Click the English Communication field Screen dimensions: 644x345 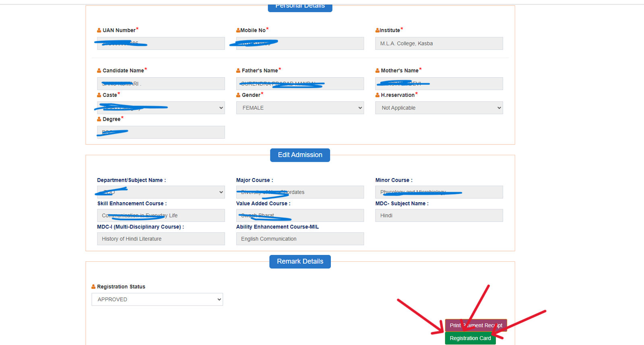[300, 239]
